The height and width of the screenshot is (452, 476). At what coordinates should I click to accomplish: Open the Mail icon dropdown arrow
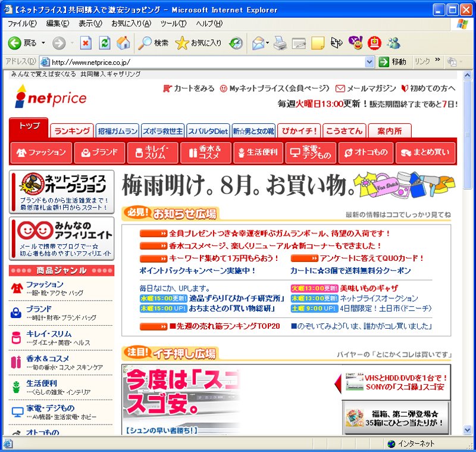point(267,43)
